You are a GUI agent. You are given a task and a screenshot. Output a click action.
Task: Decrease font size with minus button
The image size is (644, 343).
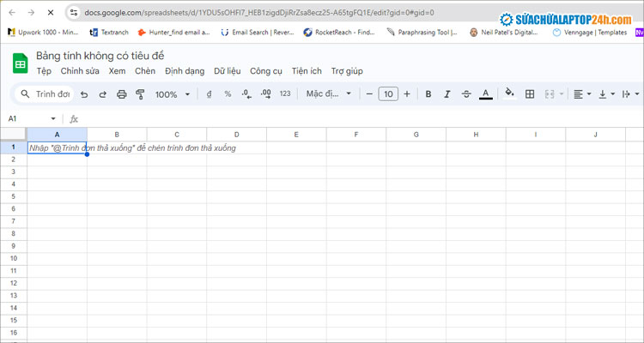[x=369, y=94]
